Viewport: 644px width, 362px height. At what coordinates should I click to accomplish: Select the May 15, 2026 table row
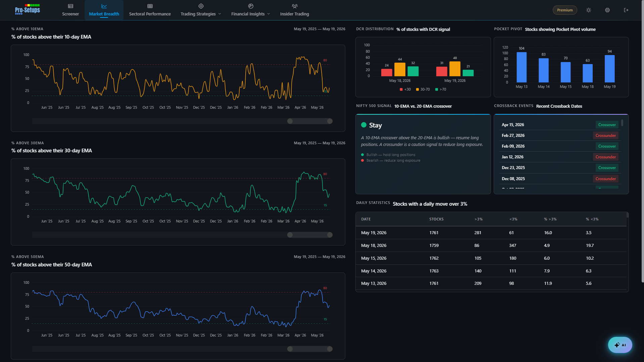coord(491,258)
